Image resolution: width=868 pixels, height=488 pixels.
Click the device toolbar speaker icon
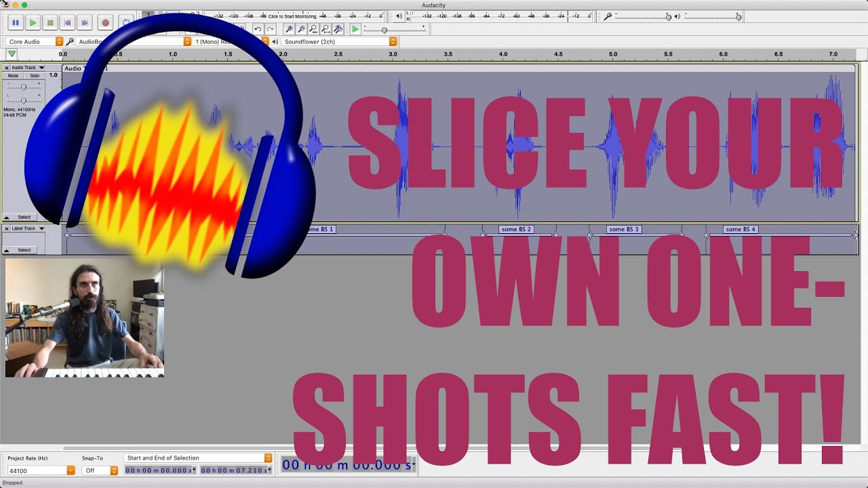(x=275, y=41)
